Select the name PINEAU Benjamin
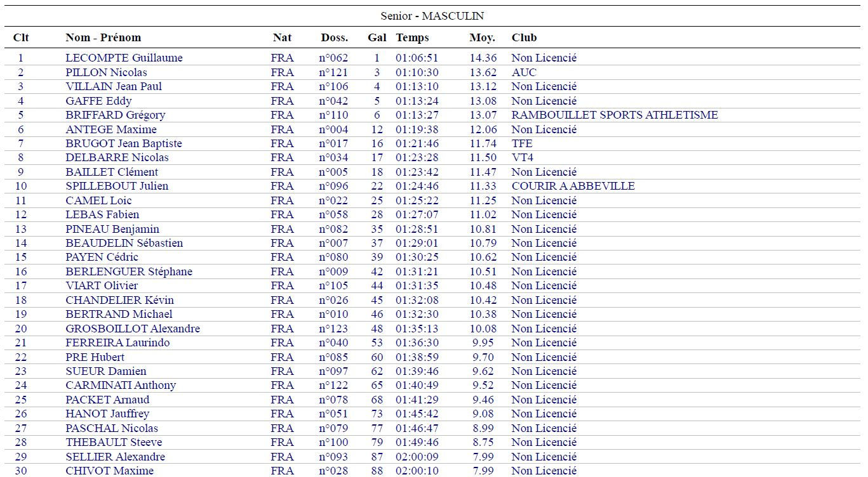Screen dimensions: 868x477 [112, 229]
